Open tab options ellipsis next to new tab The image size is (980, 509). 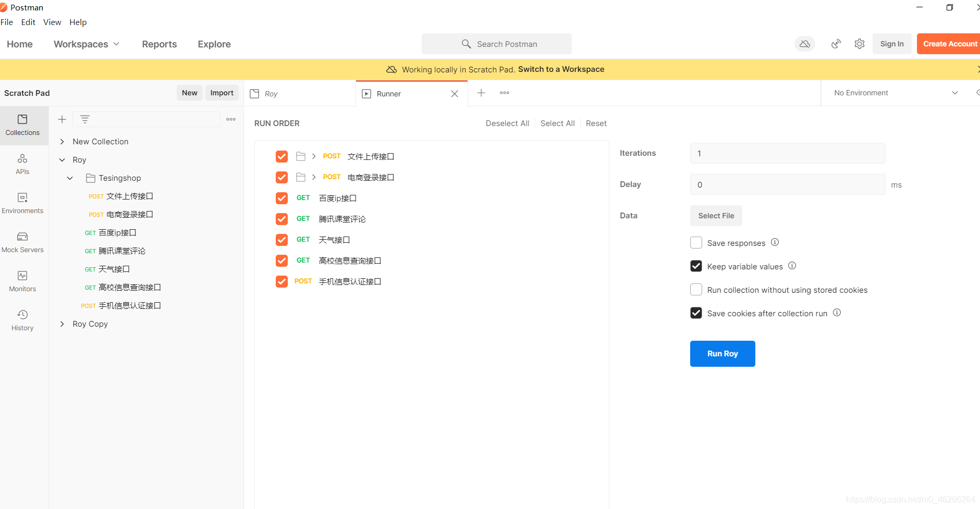(x=505, y=93)
